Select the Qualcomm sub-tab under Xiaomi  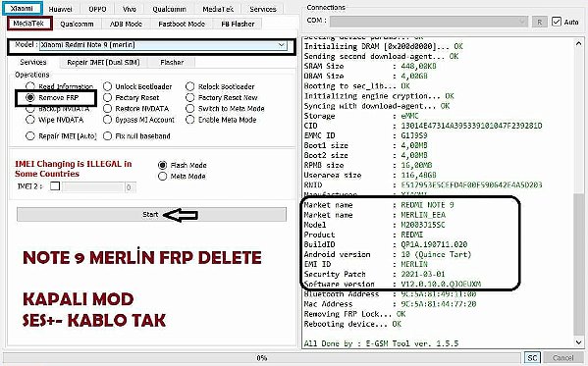[x=77, y=24]
